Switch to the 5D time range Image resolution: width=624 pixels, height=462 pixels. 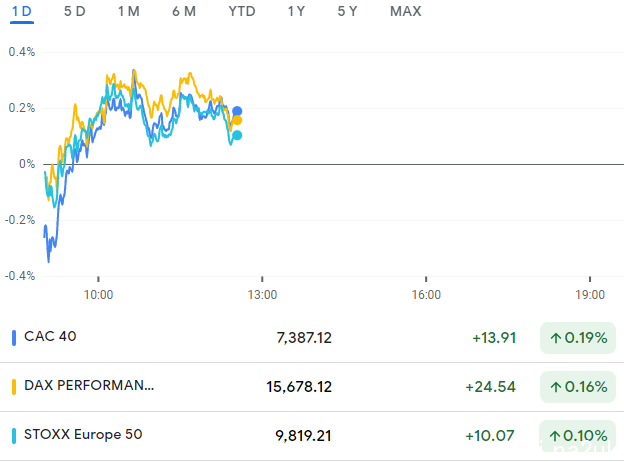pos(74,12)
